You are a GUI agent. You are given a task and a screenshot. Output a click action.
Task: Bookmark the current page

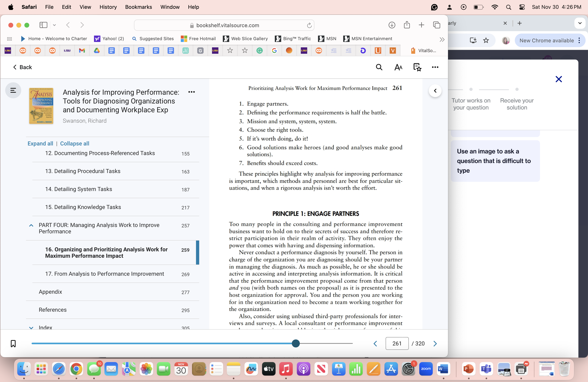[13, 343]
